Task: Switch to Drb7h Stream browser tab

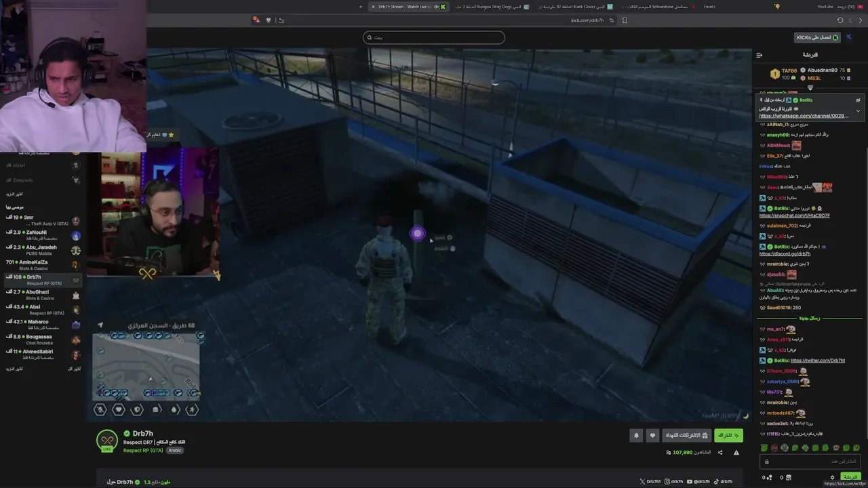Action: click(408, 7)
